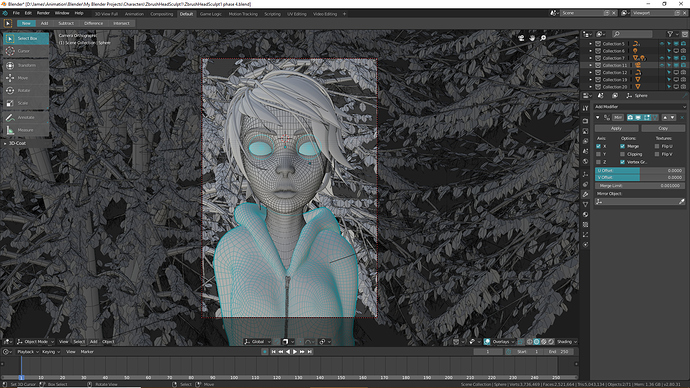Open the File menu
This screenshot has width=690, height=388.
point(16,13)
